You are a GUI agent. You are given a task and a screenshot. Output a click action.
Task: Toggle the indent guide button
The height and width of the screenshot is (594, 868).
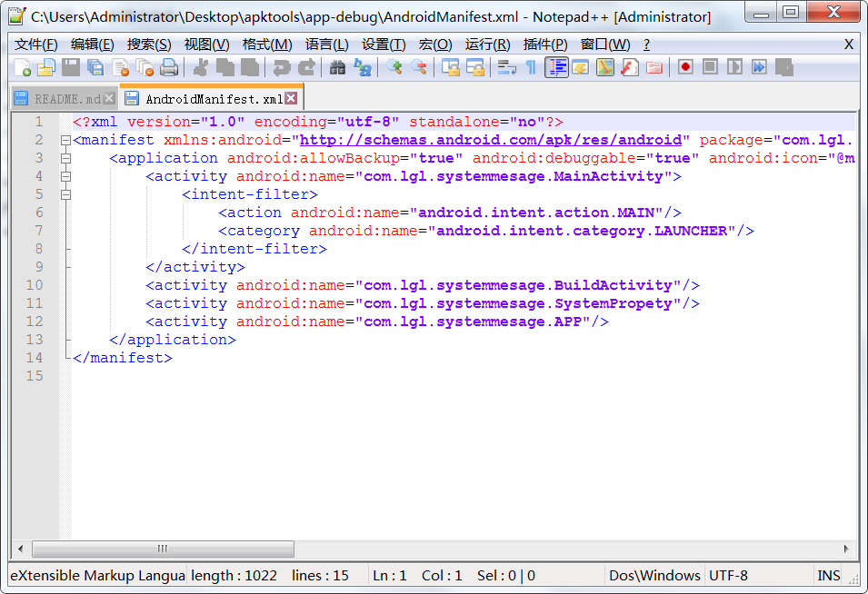click(x=556, y=67)
